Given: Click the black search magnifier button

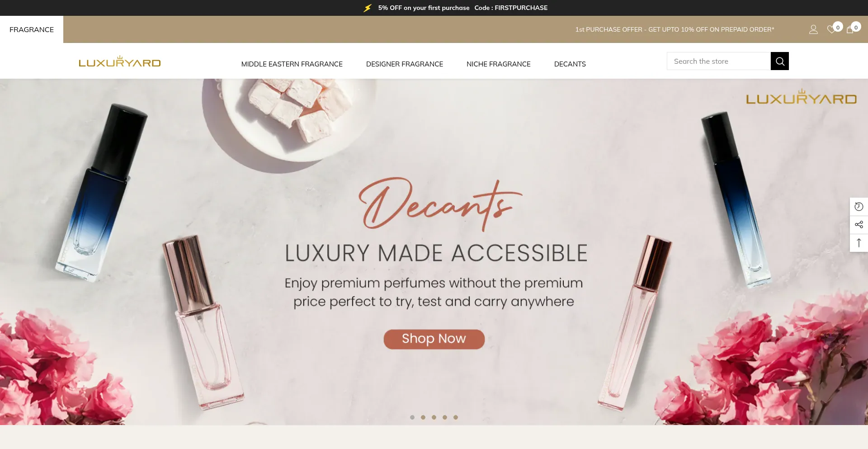Looking at the screenshot, I should click(x=780, y=61).
